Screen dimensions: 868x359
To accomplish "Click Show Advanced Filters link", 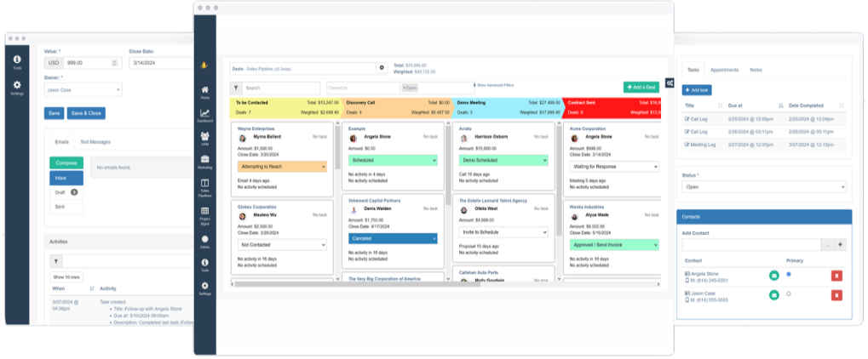I will tap(493, 85).
